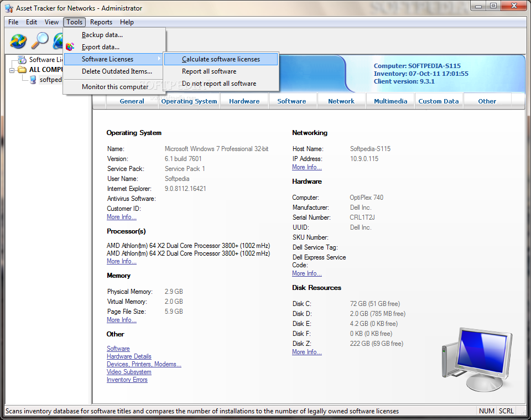Select Delete Outdated Items menu entry
This screenshot has width=531, height=420.
tap(114, 71)
